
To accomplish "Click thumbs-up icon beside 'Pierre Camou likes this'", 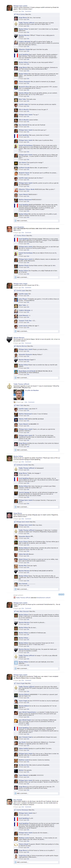I will tap(15, 14).
